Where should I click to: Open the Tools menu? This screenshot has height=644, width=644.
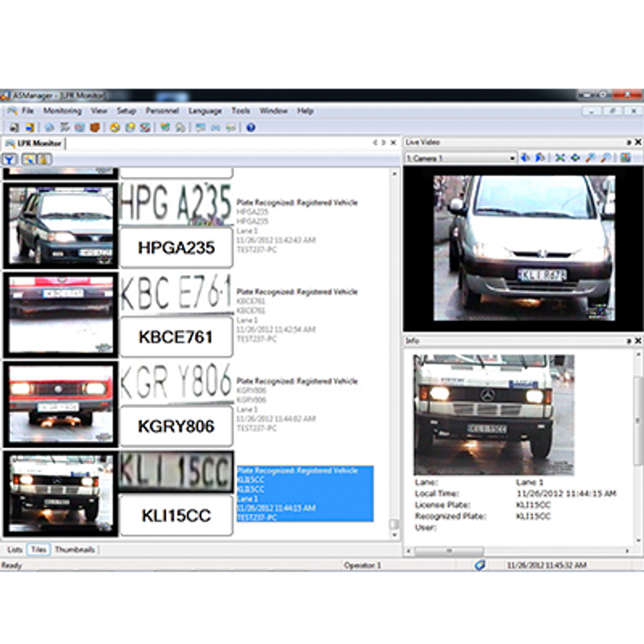[x=240, y=111]
